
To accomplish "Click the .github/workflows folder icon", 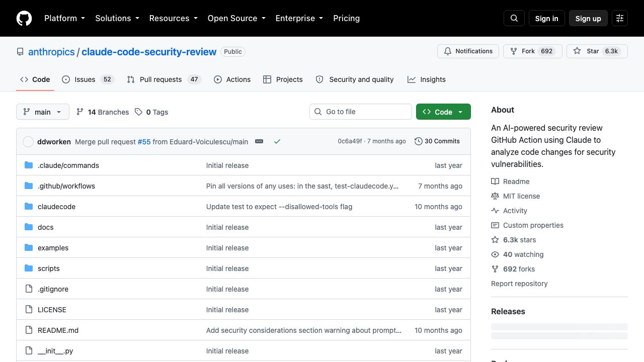I will 29,186.
